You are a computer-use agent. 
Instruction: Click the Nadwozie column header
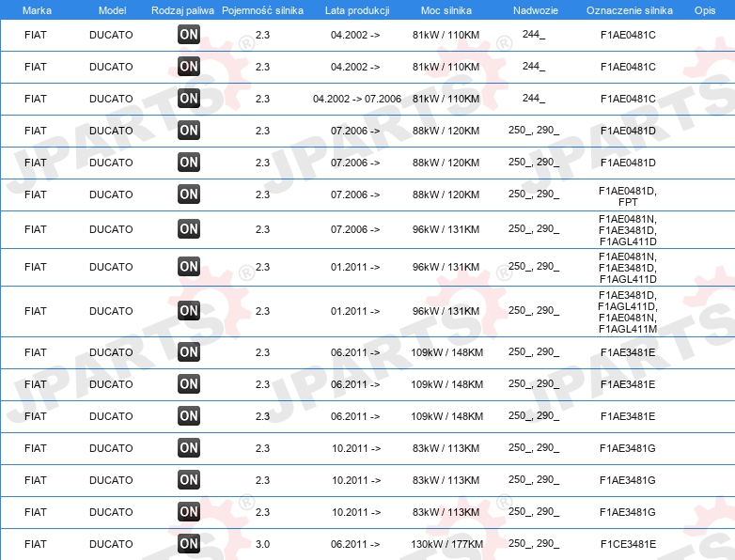click(x=536, y=10)
